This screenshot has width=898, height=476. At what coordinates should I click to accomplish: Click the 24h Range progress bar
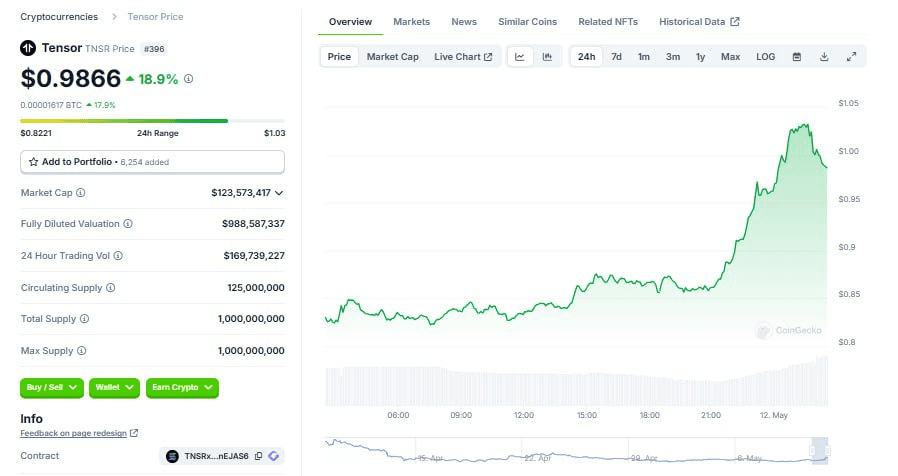tap(152, 121)
